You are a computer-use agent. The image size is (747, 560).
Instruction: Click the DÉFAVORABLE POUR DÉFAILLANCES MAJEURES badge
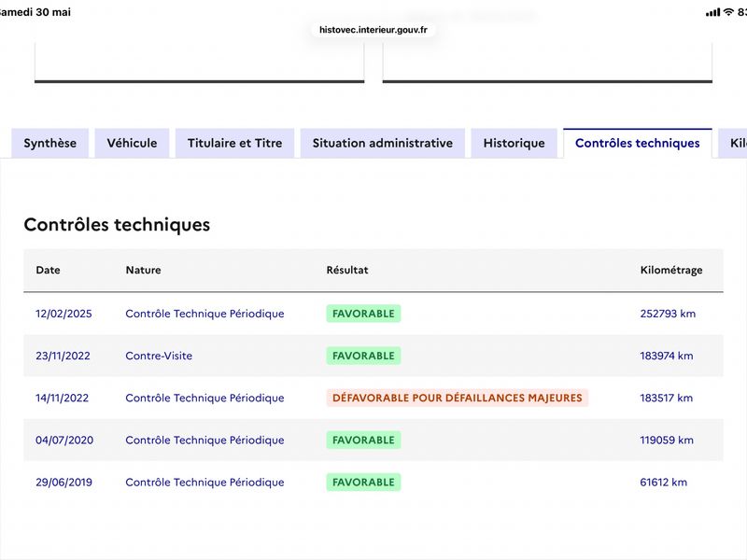click(x=458, y=398)
